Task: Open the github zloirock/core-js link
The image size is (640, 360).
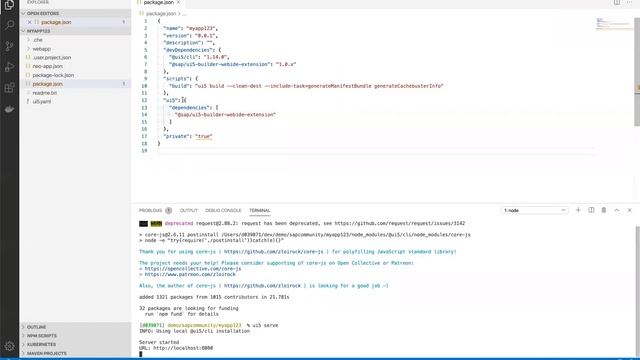Action: tap(273, 251)
